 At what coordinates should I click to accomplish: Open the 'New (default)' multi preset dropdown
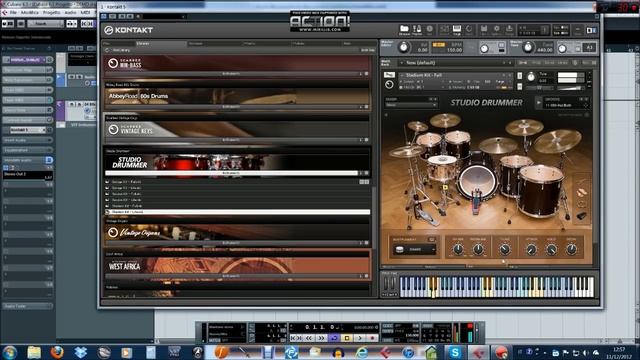tap(455, 63)
